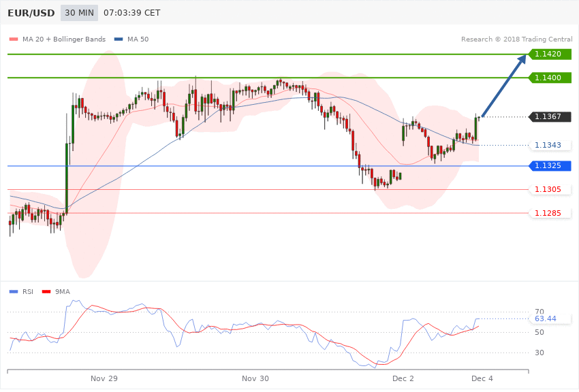Screen dimensions: 579x392
Task: Click the MA 20 + Bollinger Bands legend swatch
Action: 14,39
